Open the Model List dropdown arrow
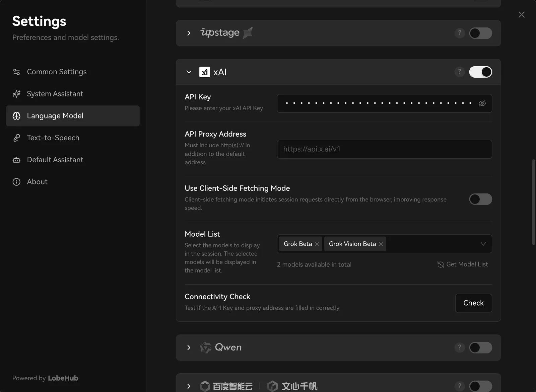 click(483, 244)
